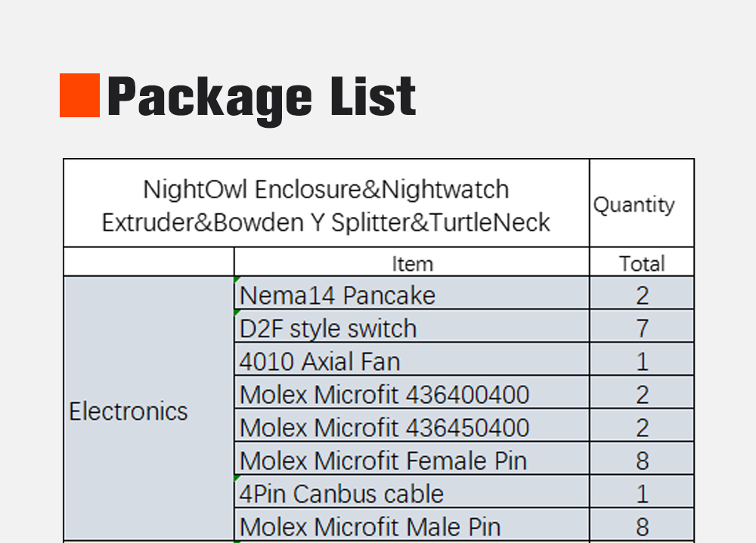Click the orange square beside Package List
This screenshot has width=756, height=543.
click(x=79, y=95)
